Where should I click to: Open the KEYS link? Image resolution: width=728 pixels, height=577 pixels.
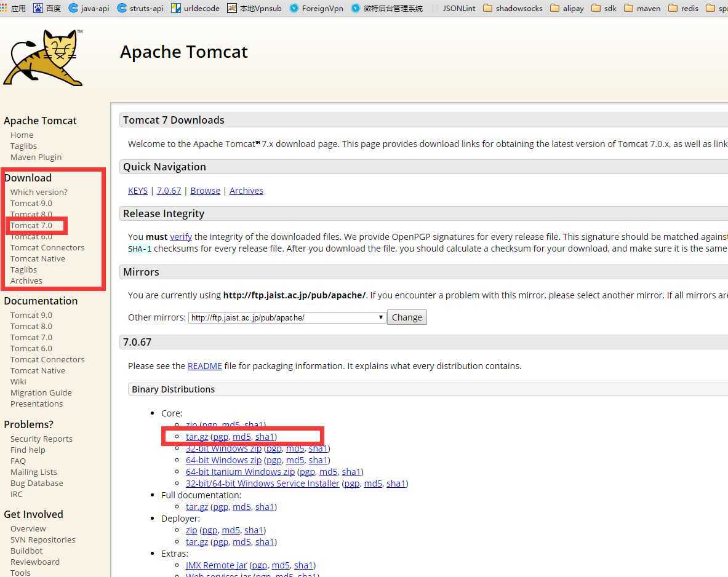tap(138, 191)
